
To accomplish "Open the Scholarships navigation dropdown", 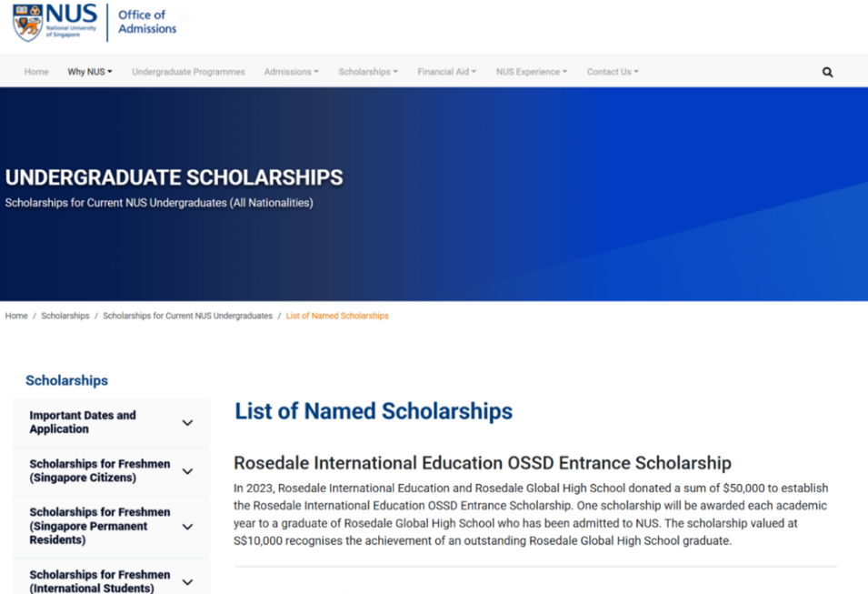I will click(368, 72).
